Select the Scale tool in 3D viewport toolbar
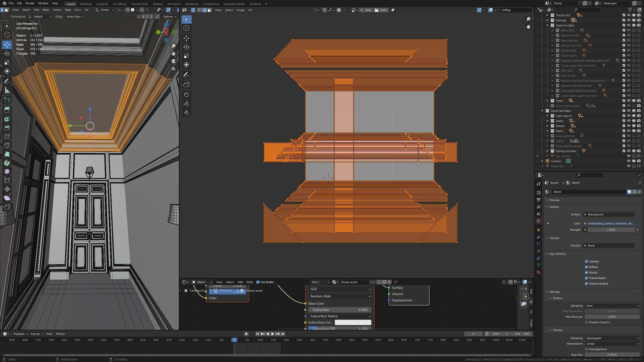Image resolution: width=644 pixels, height=362 pixels. 7,62
